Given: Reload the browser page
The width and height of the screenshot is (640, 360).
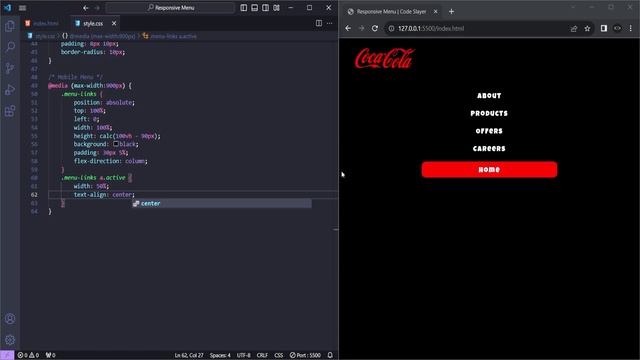Looking at the screenshot, I should pyautogui.click(x=375, y=28).
